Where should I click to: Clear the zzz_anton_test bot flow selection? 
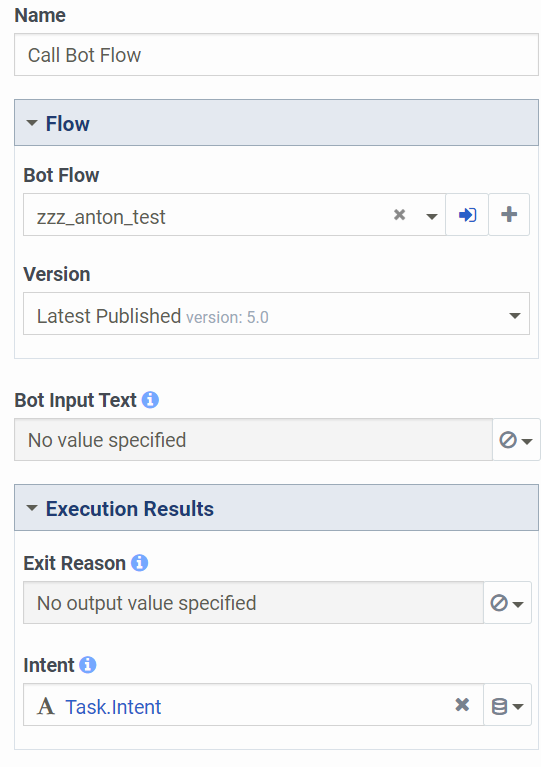[400, 215]
